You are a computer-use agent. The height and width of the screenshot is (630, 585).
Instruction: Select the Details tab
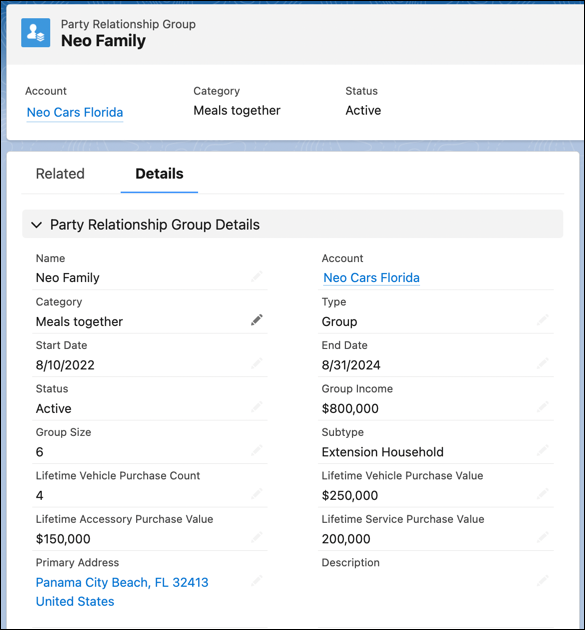pyautogui.click(x=159, y=174)
